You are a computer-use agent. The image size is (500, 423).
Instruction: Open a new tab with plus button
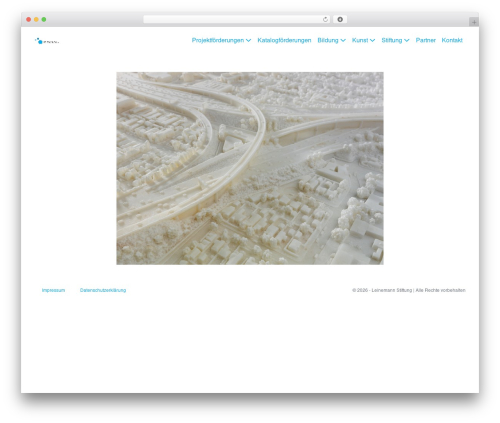click(x=474, y=22)
